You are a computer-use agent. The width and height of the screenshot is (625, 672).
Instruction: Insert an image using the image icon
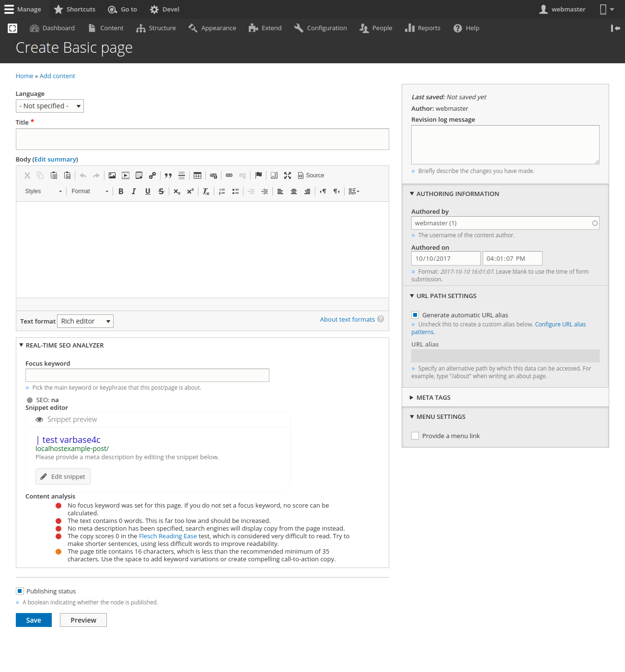pyautogui.click(x=112, y=175)
